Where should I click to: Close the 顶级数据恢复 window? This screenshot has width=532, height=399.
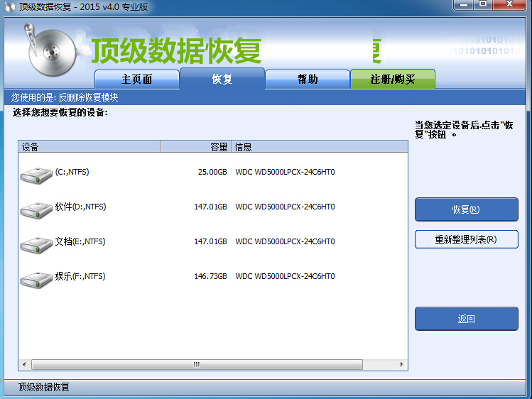click(x=509, y=5)
